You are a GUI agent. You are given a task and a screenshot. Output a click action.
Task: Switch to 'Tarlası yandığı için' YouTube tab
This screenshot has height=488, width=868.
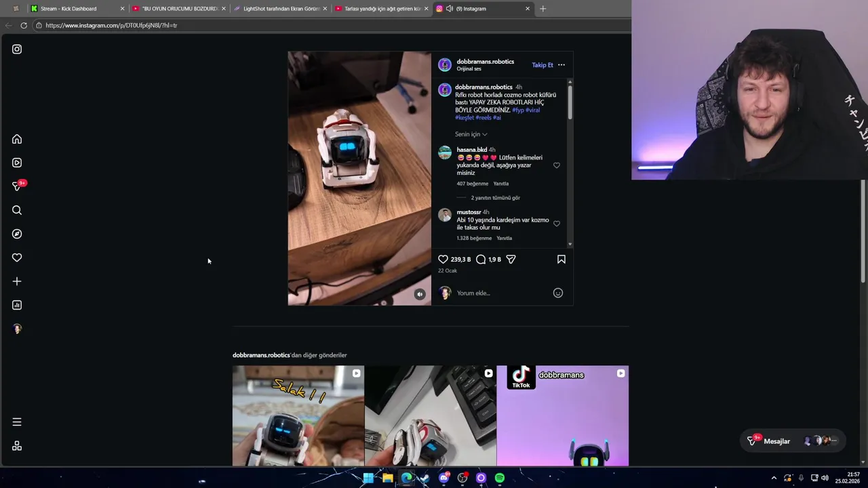[x=380, y=9]
